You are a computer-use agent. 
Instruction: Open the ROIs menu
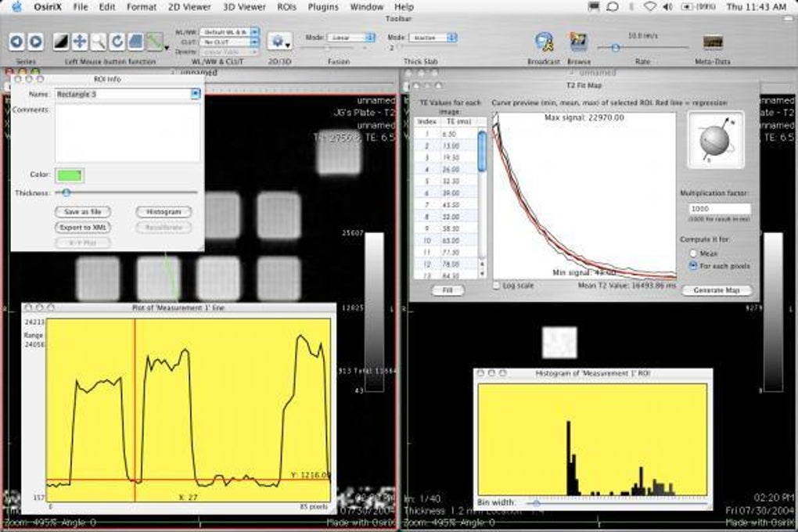click(x=286, y=7)
